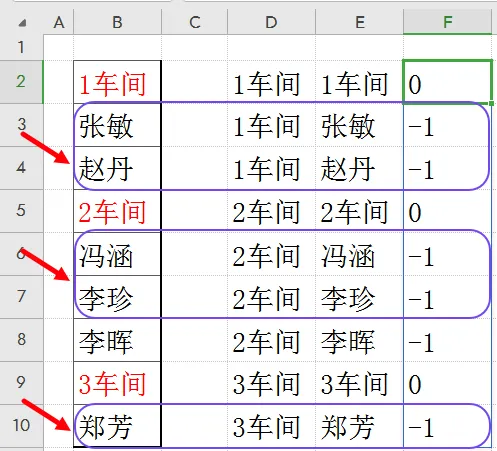Click empty cell A5

59,211
